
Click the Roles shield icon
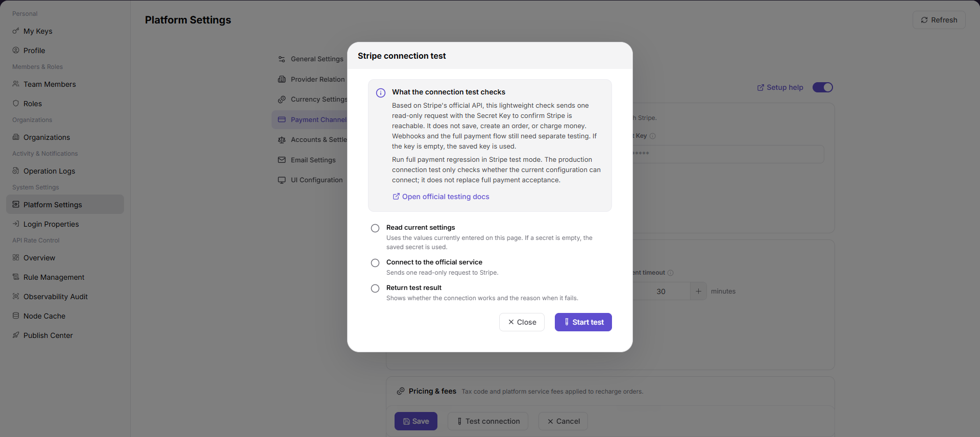click(x=16, y=104)
